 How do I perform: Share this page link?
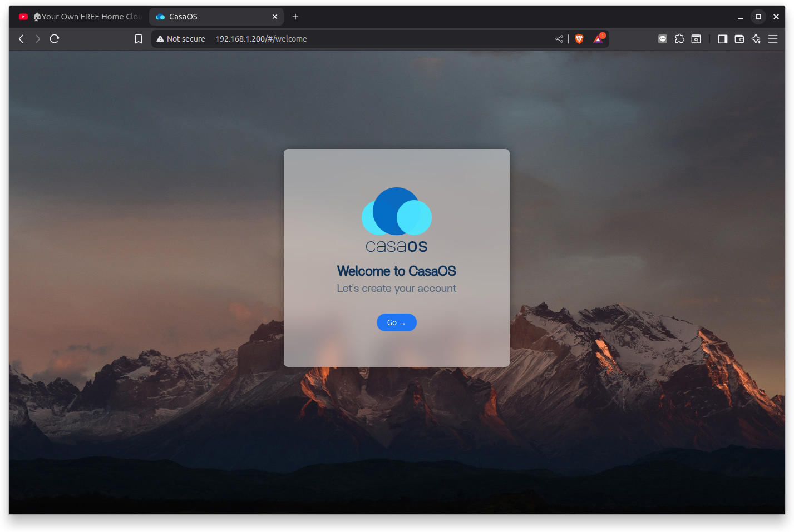tap(559, 39)
